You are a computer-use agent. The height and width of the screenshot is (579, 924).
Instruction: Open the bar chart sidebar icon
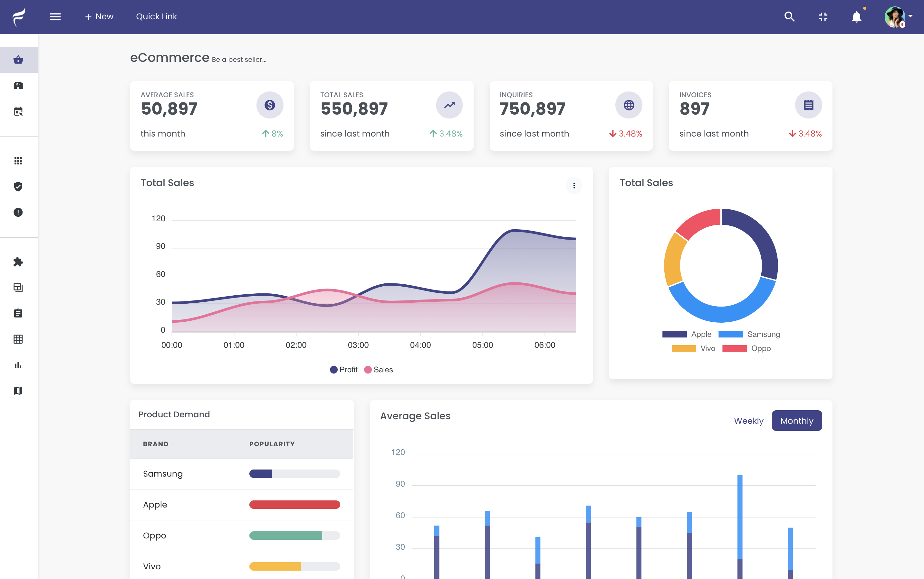18,365
